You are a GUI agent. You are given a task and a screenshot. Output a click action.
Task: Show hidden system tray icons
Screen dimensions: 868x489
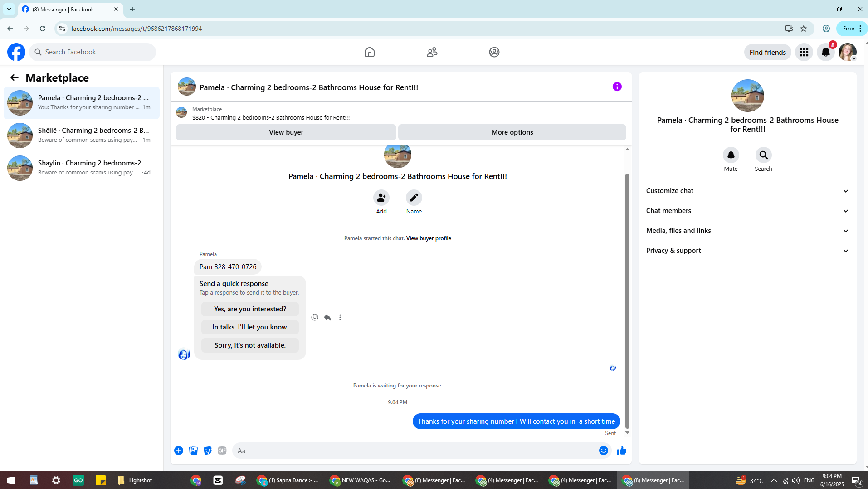774,480
